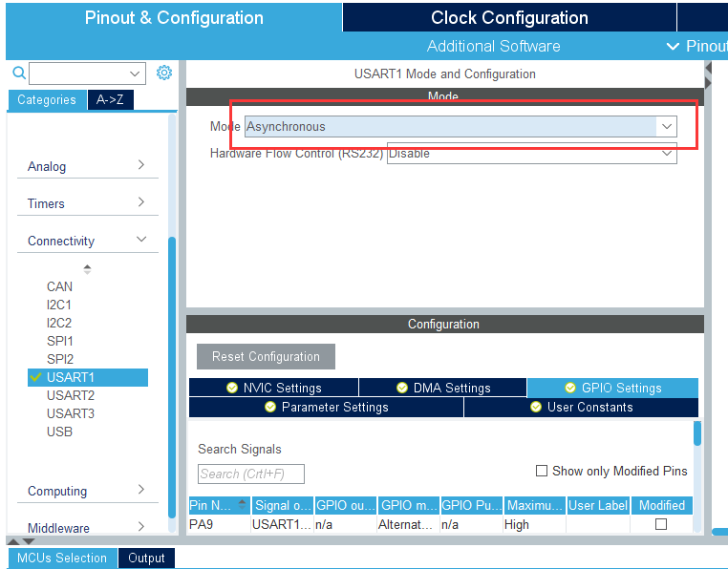The height and width of the screenshot is (569, 728).
Task: Select USB peripheral
Action: (59, 432)
